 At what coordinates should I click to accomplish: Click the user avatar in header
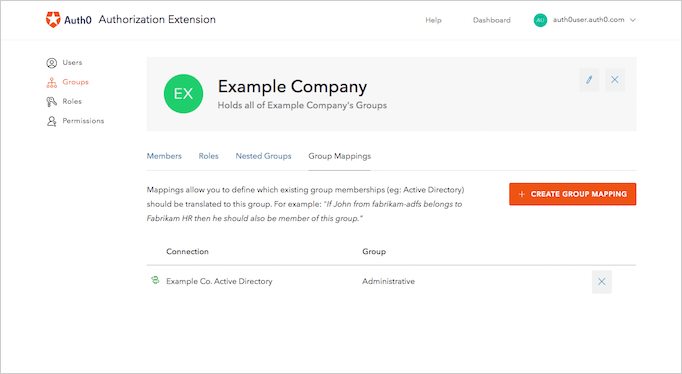point(540,20)
